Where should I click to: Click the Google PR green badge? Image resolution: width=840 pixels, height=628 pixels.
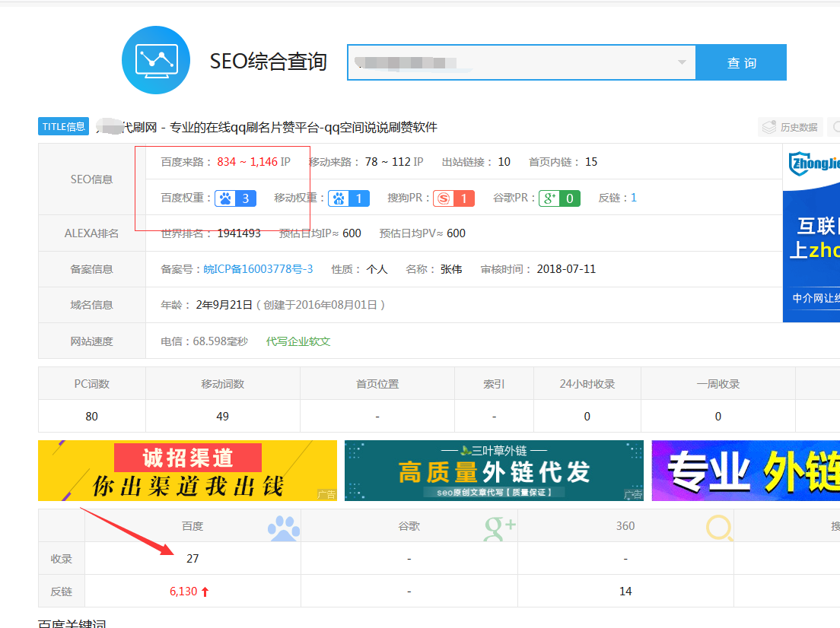click(x=559, y=198)
